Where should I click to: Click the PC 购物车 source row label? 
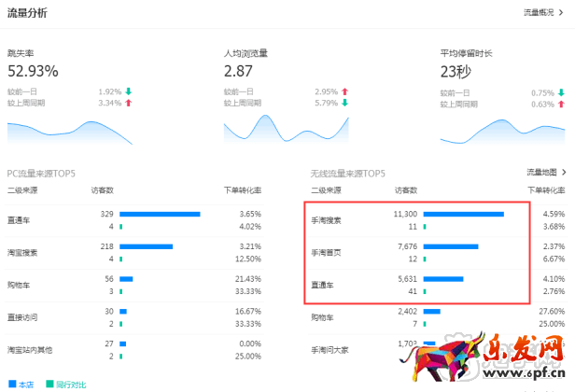[x=19, y=285]
